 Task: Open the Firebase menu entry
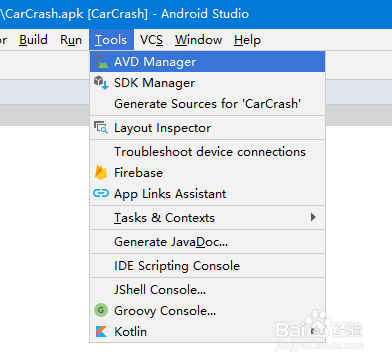[207, 173]
